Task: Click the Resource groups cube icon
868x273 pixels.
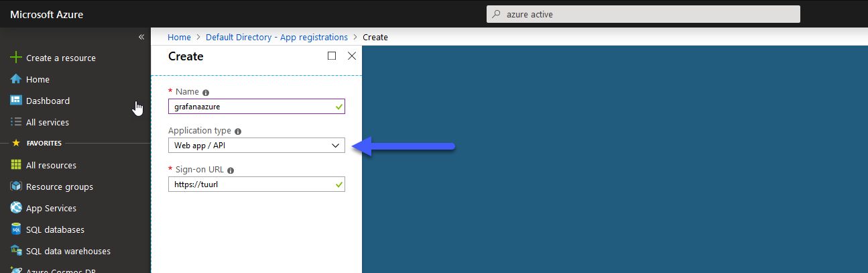Action: click(x=16, y=186)
